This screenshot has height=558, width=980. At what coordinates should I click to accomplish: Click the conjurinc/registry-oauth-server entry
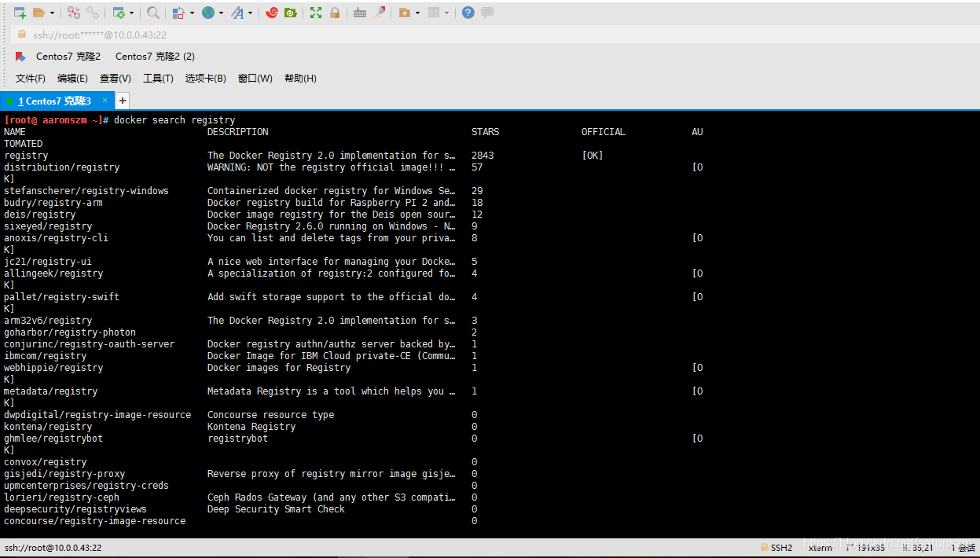90,344
